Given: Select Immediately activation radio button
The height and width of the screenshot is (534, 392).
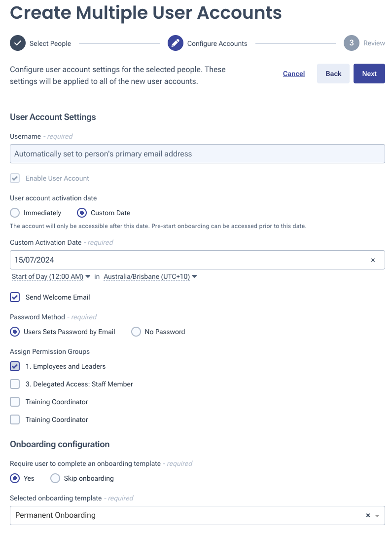Looking at the screenshot, I should click(x=15, y=213).
